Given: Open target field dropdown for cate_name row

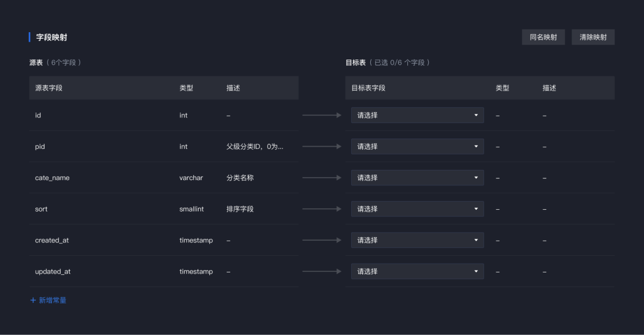Looking at the screenshot, I should 417,178.
